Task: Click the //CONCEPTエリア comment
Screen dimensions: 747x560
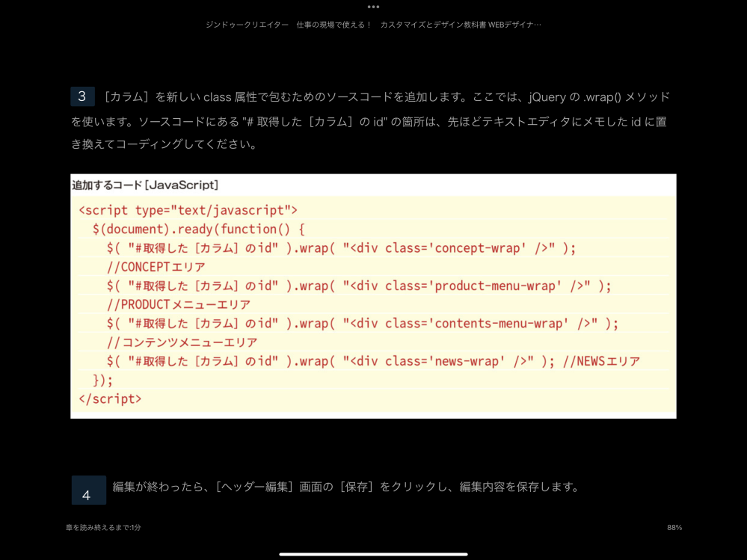Action: coord(156,267)
